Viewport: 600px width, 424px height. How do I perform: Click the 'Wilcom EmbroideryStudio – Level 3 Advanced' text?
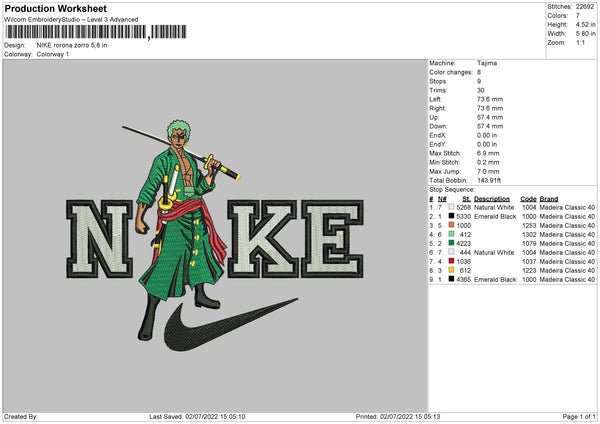(x=71, y=20)
